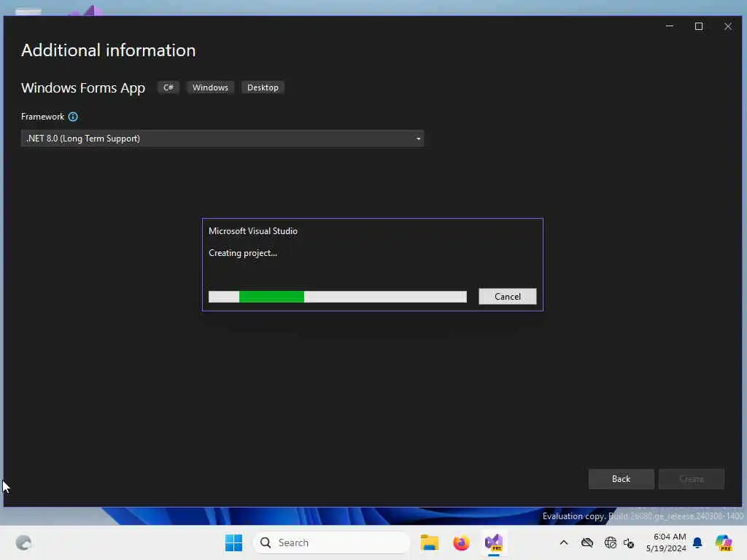The height and width of the screenshot is (560, 747).
Task: Click the Framework info icon
Action: click(x=73, y=117)
